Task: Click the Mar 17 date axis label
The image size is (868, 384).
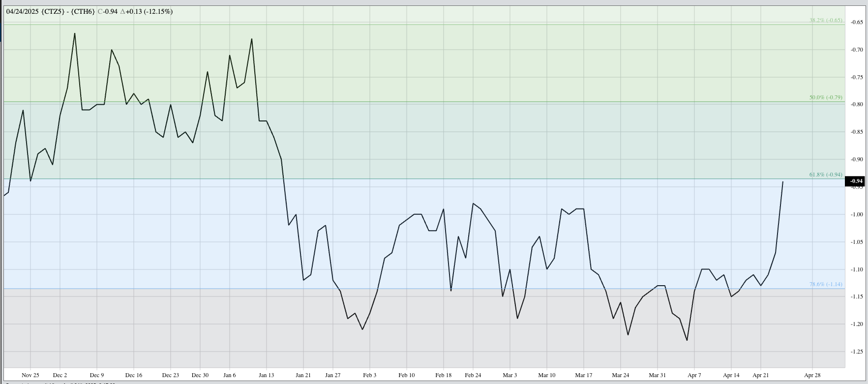Action: tap(583, 375)
